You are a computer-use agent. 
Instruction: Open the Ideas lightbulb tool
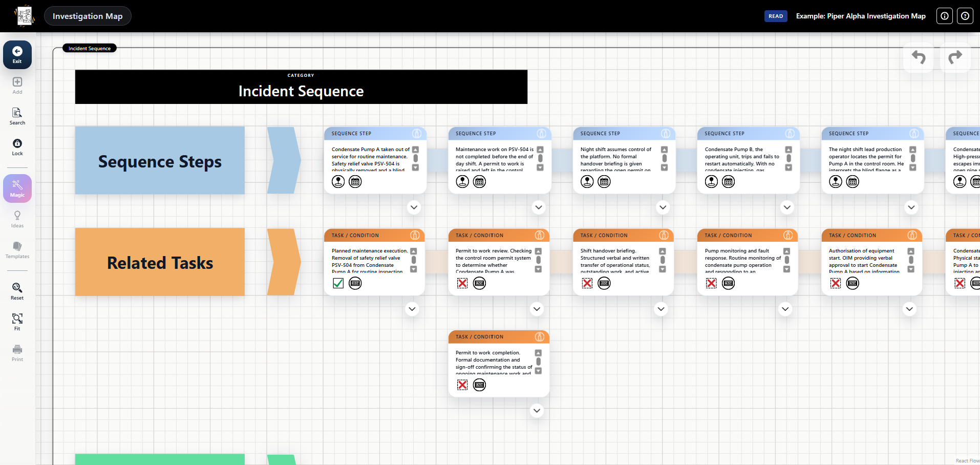tap(17, 219)
